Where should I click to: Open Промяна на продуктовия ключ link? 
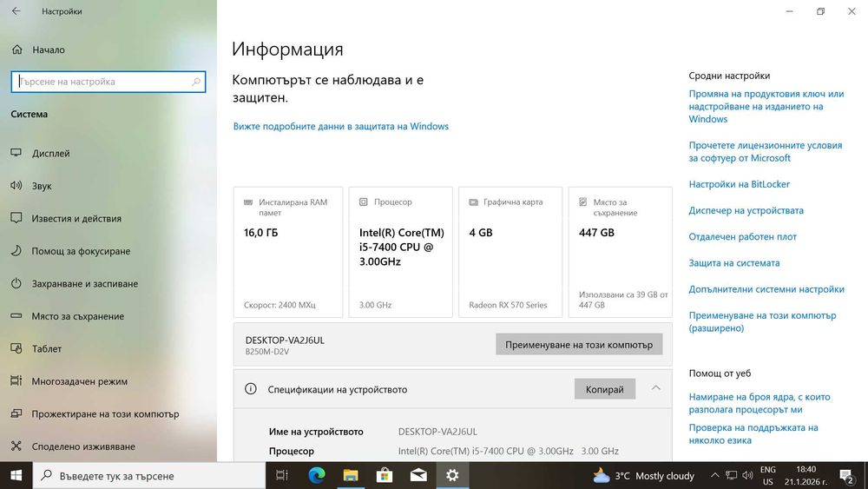click(x=766, y=106)
